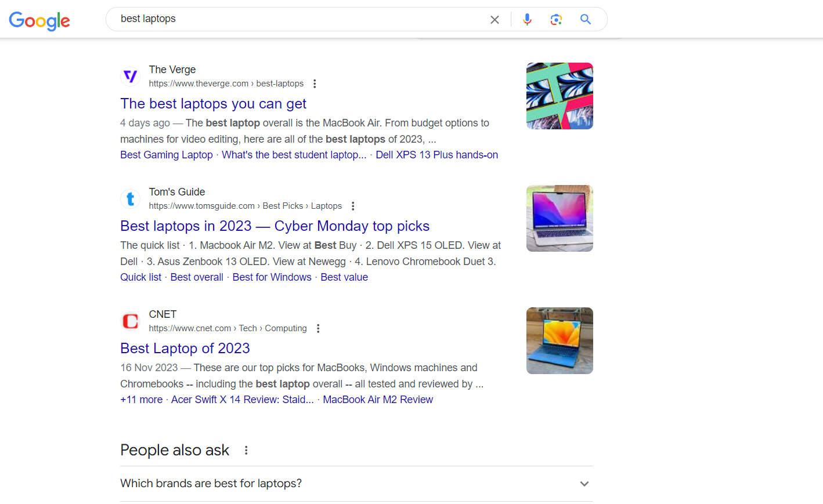Open the 'Quick list' sitelink
The image size is (823, 504).
click(x=140, y=277)
